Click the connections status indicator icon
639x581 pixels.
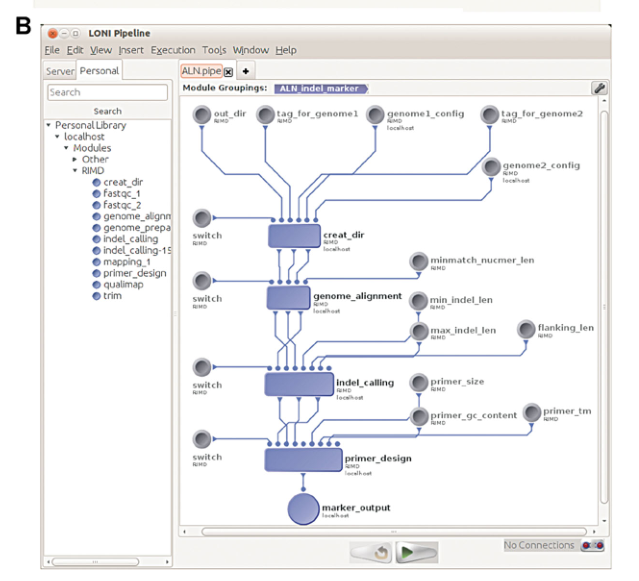tap(593, 546)
